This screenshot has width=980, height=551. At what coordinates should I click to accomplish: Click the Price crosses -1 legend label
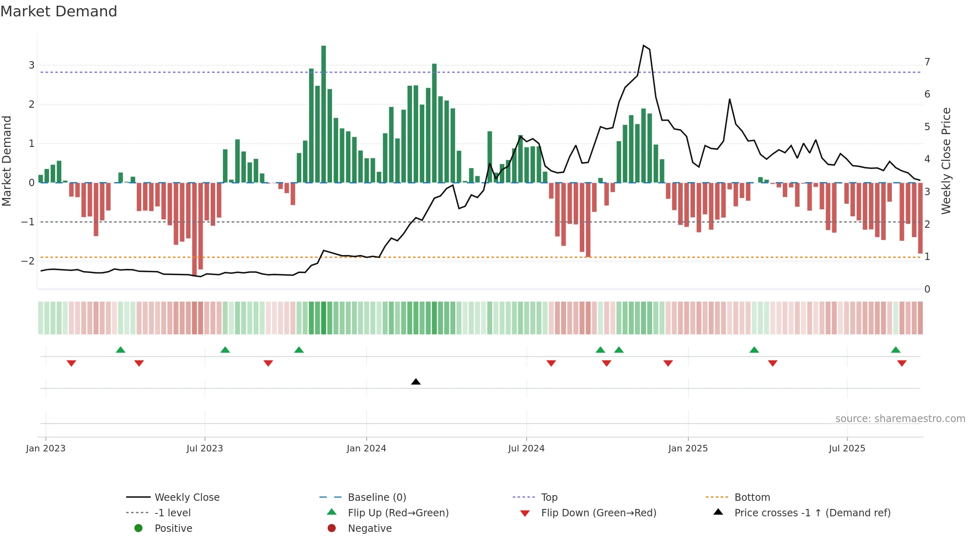813,513
